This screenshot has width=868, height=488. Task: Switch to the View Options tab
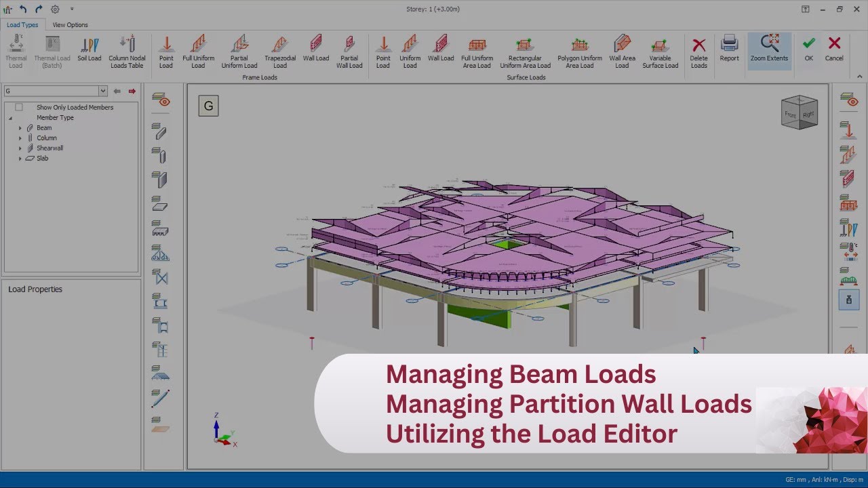[x=71, y=25]
